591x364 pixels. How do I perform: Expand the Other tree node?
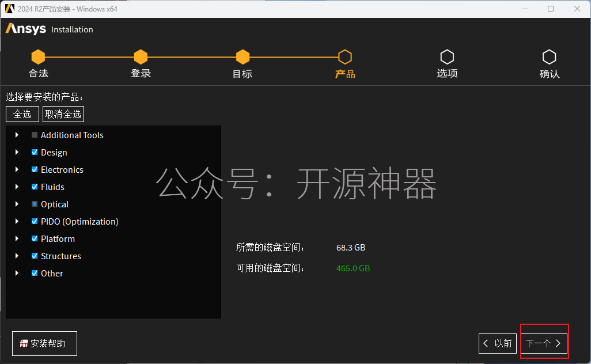point(17,273)
